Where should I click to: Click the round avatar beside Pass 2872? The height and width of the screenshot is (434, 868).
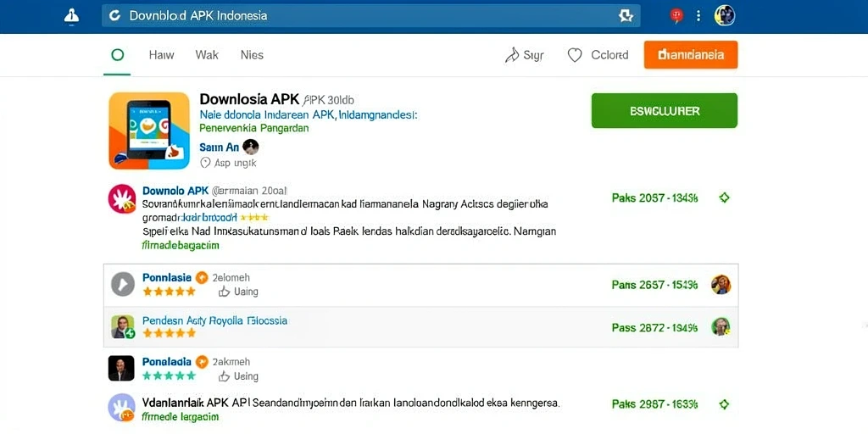pos(721,326)
